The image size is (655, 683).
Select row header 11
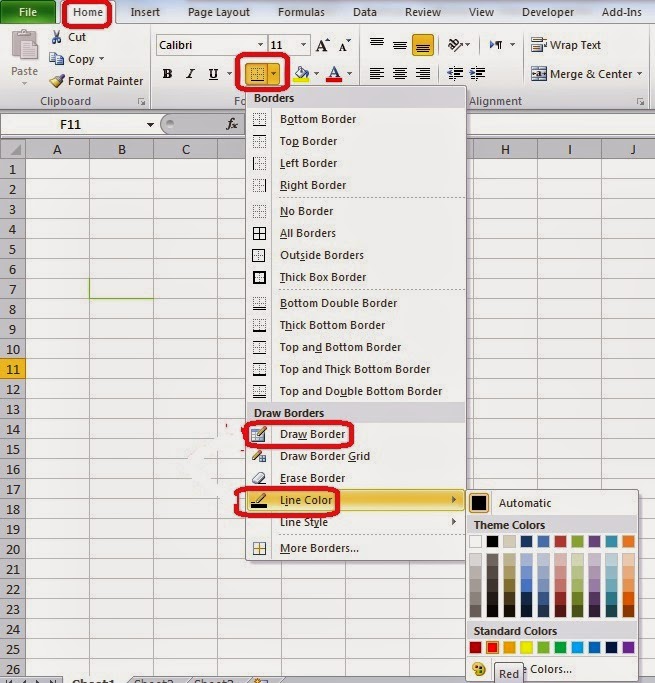(13, 369)
